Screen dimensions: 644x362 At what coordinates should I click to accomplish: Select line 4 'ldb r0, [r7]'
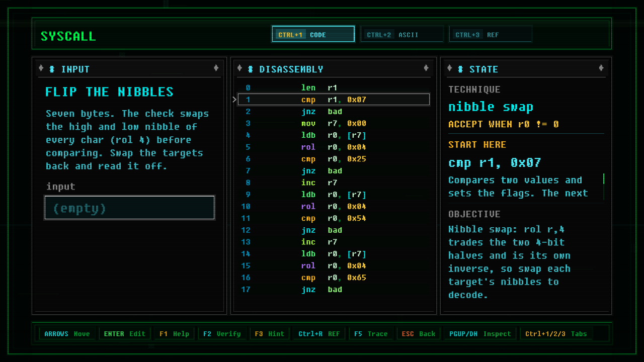click(334, 135)
